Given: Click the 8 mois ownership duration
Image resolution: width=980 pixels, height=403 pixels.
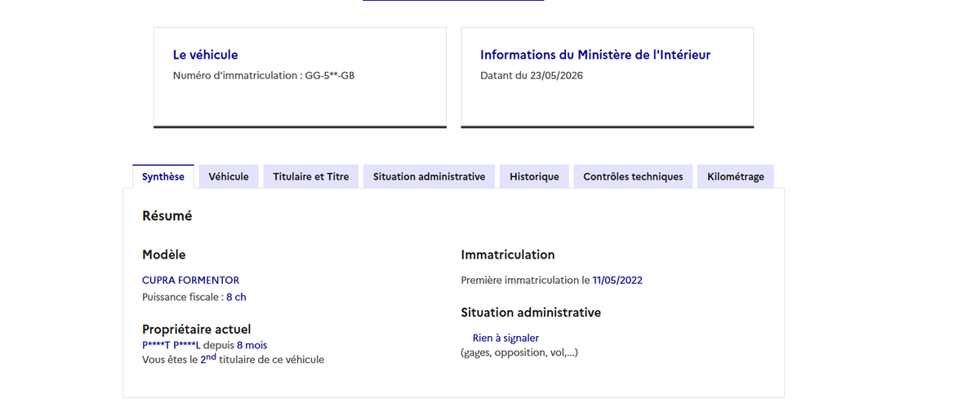Looking at the screenshot, I should point(252,345).
